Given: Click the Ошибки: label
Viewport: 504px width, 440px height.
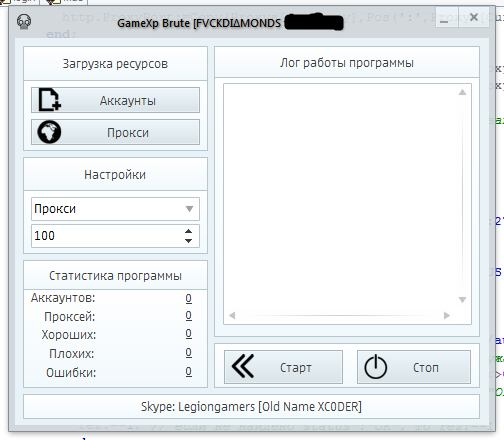Looking at the screenshot, I should tap(71, 372).
